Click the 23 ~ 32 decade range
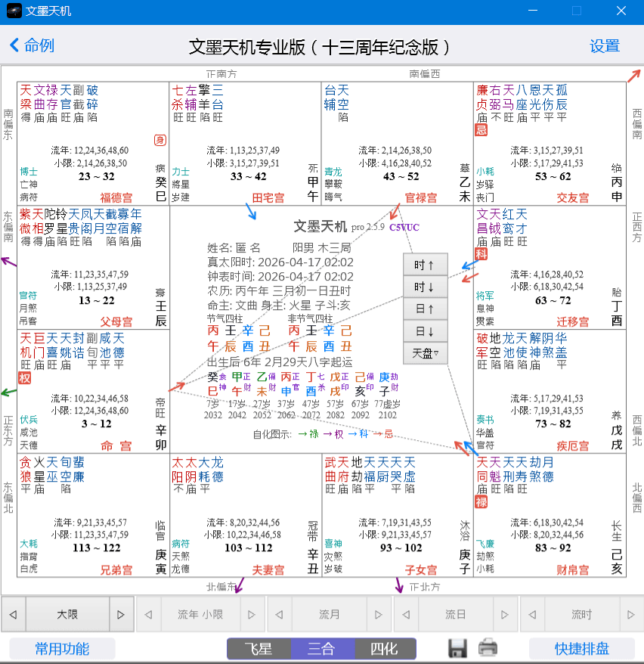 (x=97, y=176)
